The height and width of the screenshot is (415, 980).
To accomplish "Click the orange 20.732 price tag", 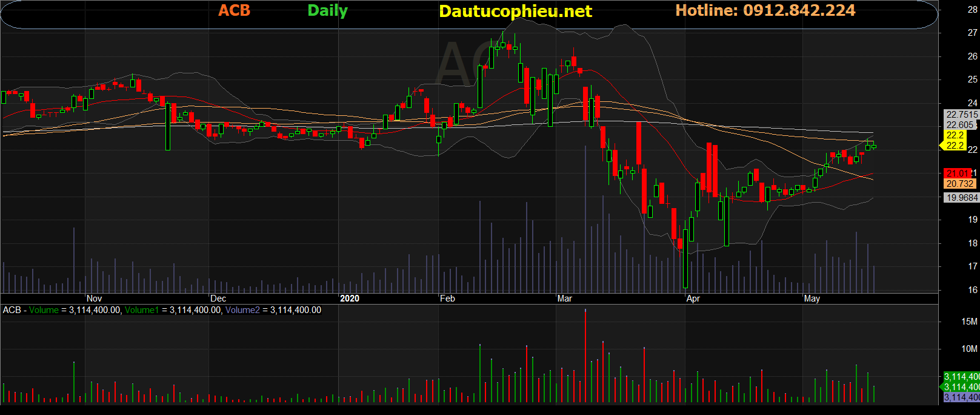I will (960, 184).
